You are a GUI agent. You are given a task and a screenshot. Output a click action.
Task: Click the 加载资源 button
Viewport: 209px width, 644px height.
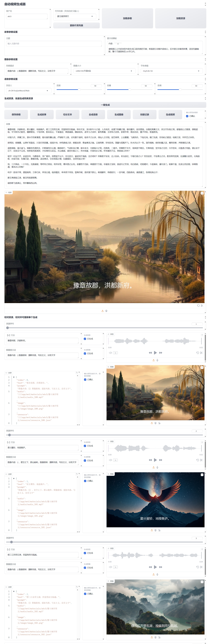pyautogui.click(x=181, y=18)
